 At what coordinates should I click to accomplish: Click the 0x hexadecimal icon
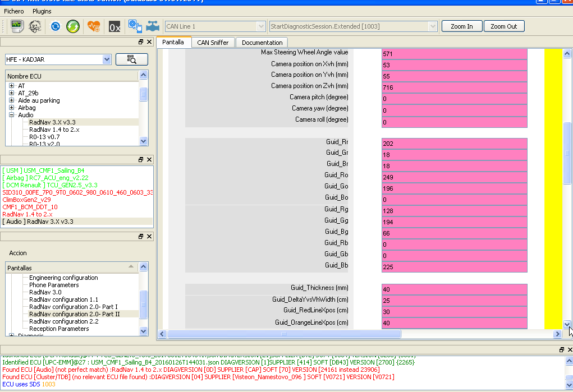click(114, 27)
